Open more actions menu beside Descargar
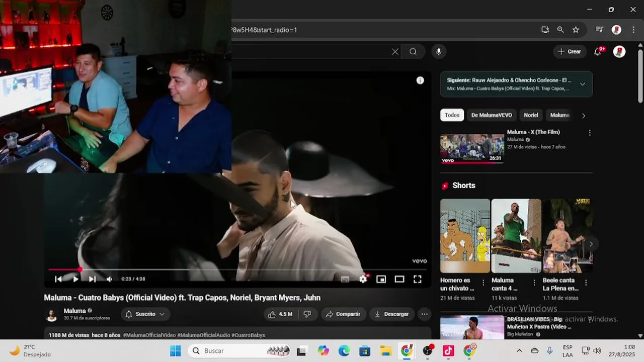Screen dimensions: 644x362 click(425, 314)
